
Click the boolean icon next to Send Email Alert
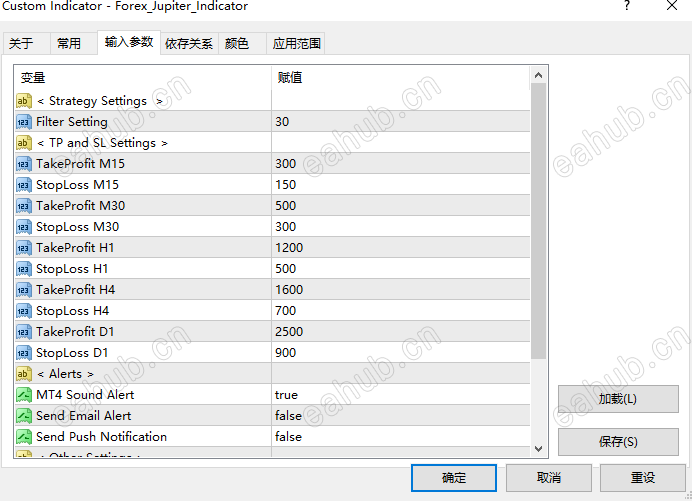(x=24, y=416)
